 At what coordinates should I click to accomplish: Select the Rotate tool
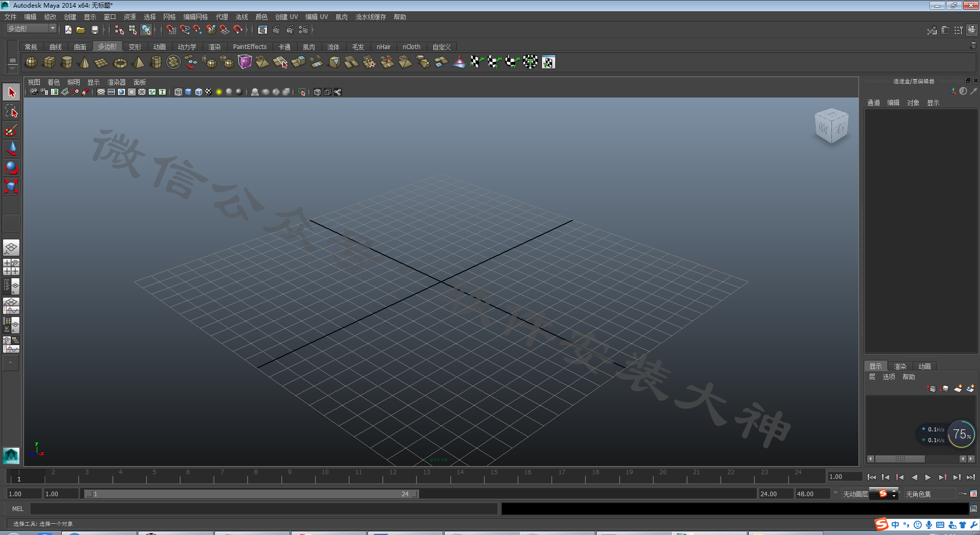point(11,167)
